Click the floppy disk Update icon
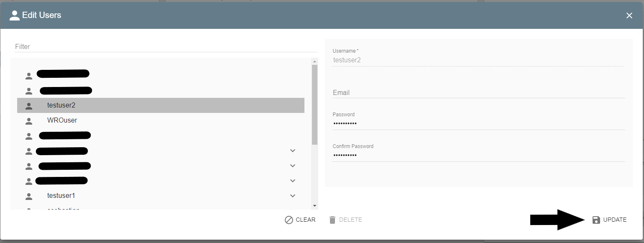Screen dimensions: 644x243 (x=596, y=220)
